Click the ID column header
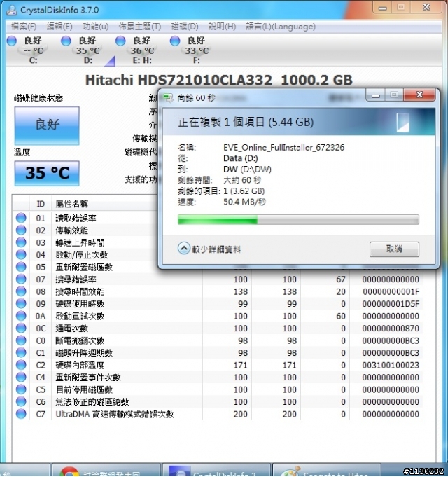Viewport: 448px width, 477px height. (41, 204)
